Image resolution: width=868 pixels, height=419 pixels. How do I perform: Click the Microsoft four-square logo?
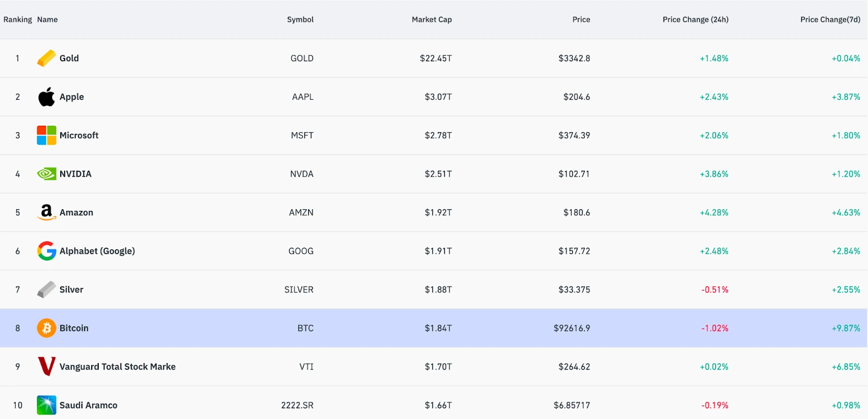click(46, 135)
